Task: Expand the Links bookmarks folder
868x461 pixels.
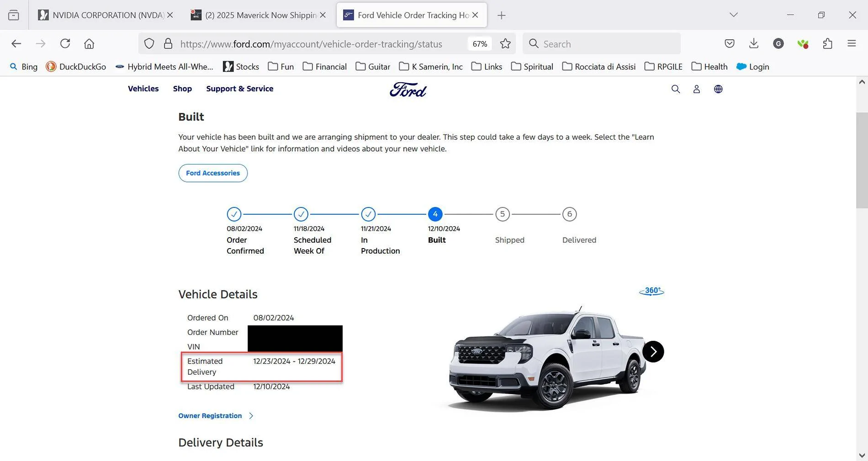Action: pyautogui.click(x=487, y=67)
